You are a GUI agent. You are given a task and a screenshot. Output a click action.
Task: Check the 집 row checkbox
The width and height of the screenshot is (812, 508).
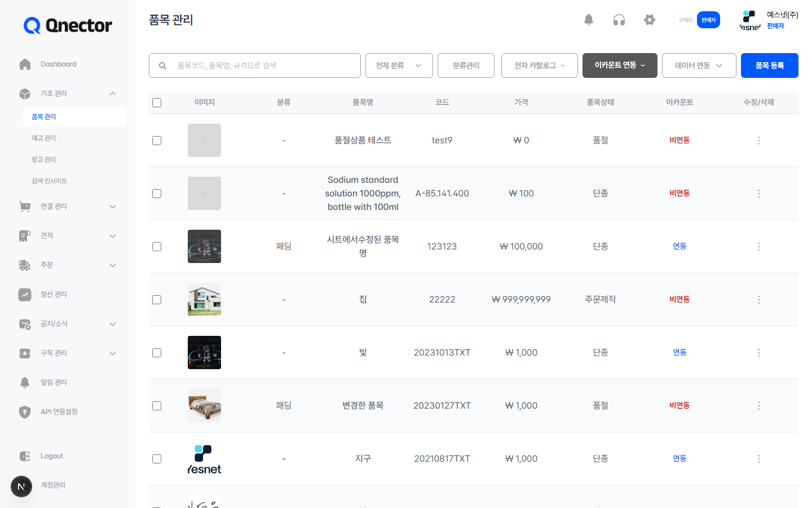[157, 300]
